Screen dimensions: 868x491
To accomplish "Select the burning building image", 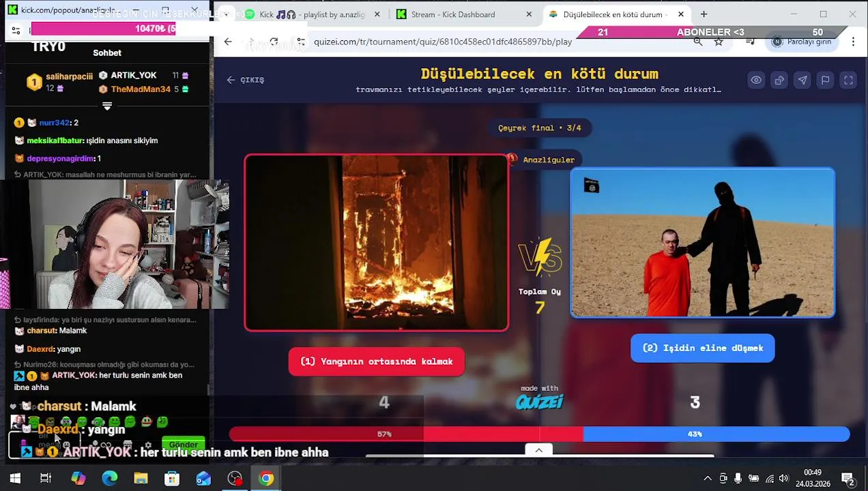I will click(x=376, y=243).
